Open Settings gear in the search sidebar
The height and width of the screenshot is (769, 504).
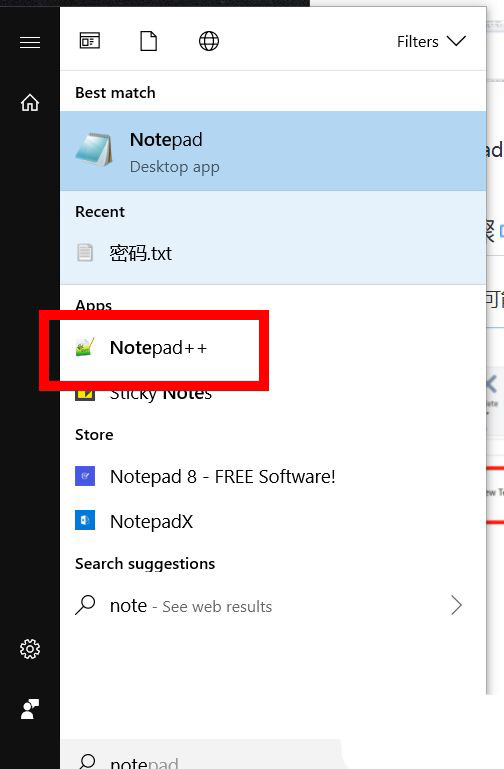[x=30, y=649]
